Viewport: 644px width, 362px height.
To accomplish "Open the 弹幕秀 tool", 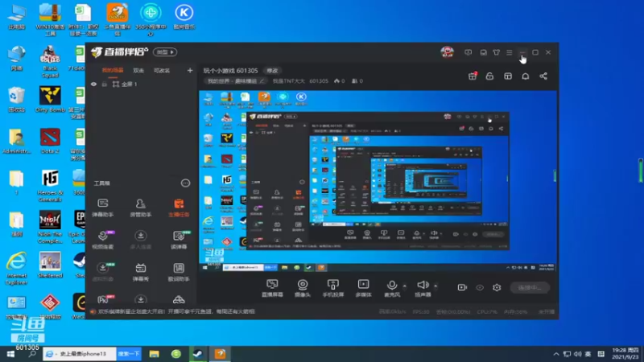I will pos(140,272).
